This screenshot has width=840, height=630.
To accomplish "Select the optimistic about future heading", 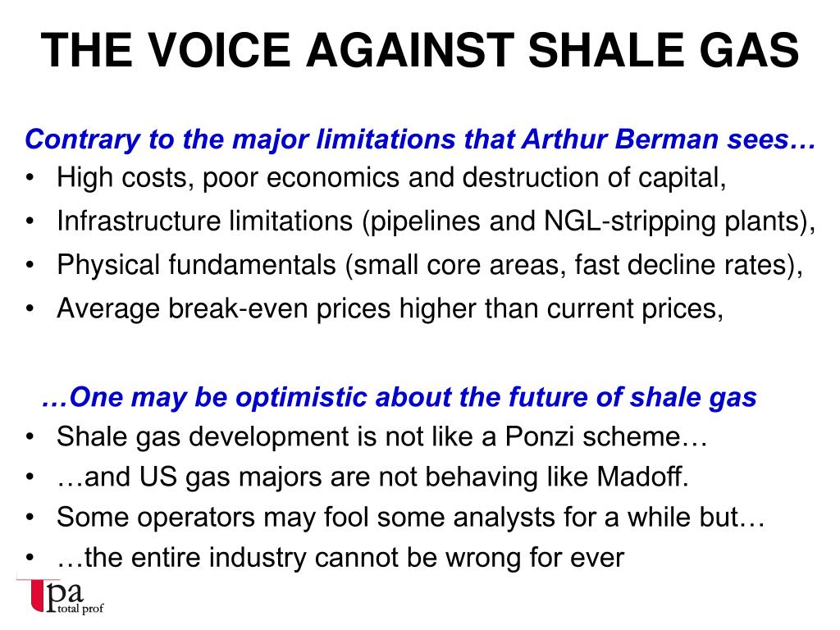I will [399, 398].
